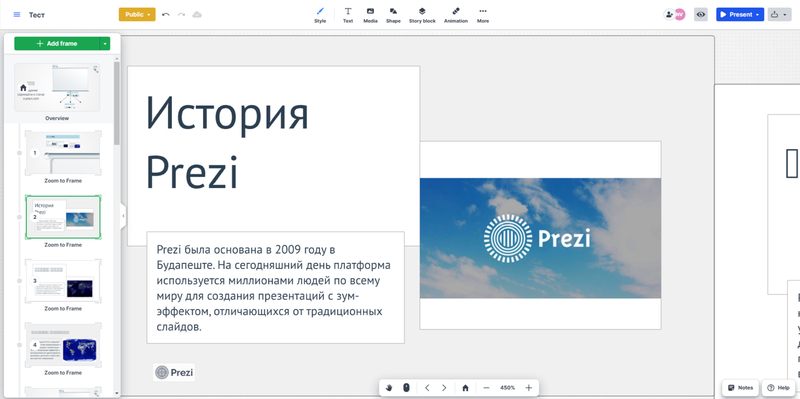Select frame 1 thumbnail
800x399 pixels.
point(63,153)
